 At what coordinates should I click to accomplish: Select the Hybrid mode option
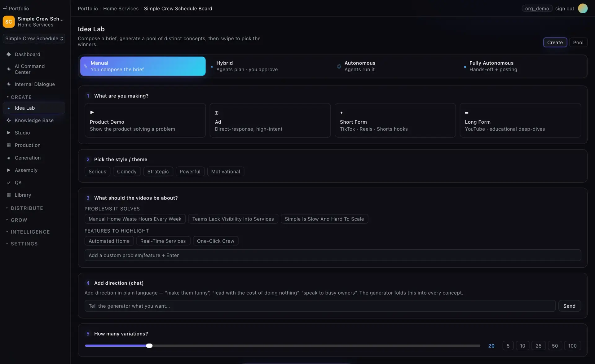click(x=269, y=66)
